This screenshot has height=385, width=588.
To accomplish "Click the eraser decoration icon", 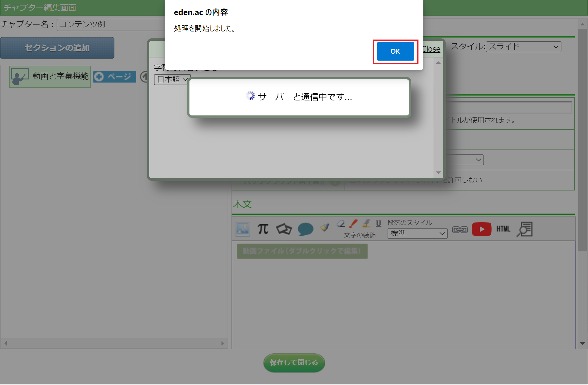I will point(341,224).
